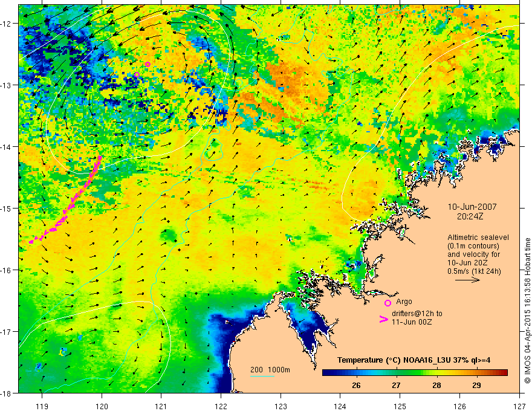Click the 'and velocity for' legend line
Image resolution: width=532 pixels, height=411 pixels.
point(473,254)
